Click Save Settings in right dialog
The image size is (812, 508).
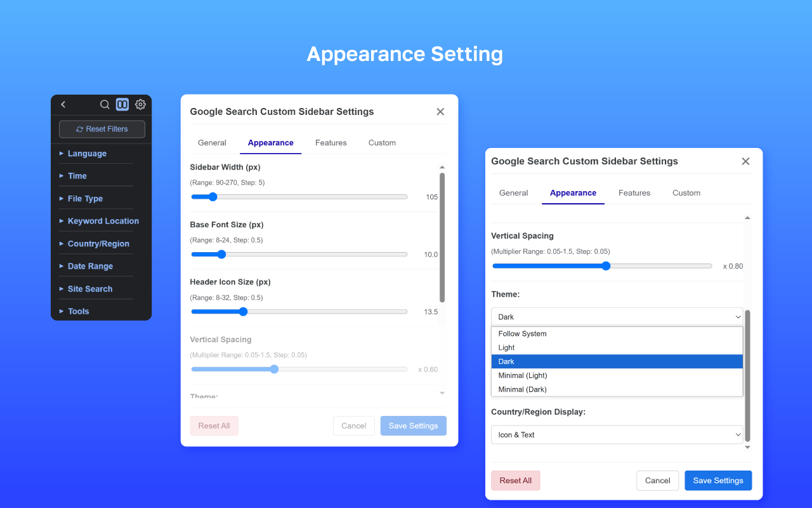point(718,481)
